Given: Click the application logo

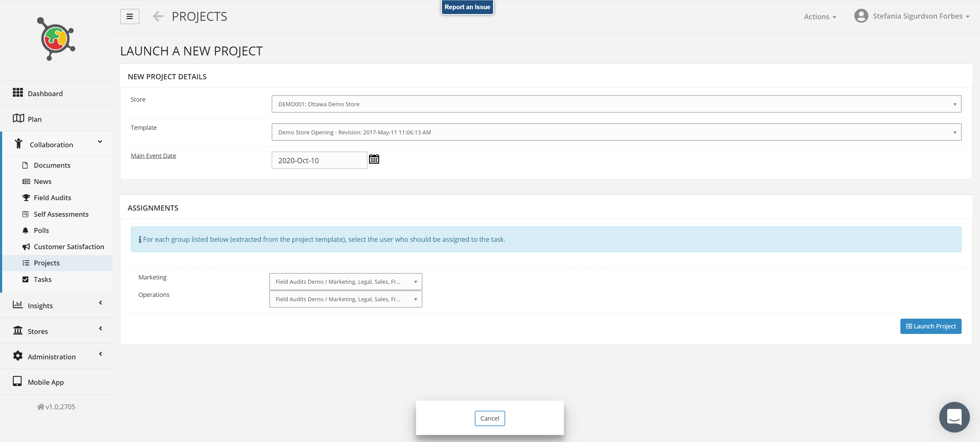Looking at the screenshot, I should pos(56,39).
